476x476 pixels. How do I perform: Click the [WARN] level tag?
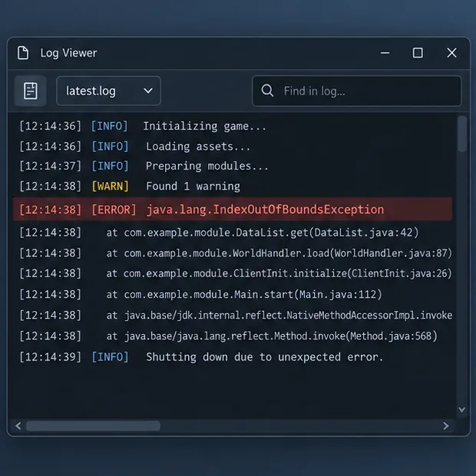click(x=111, y=186)
